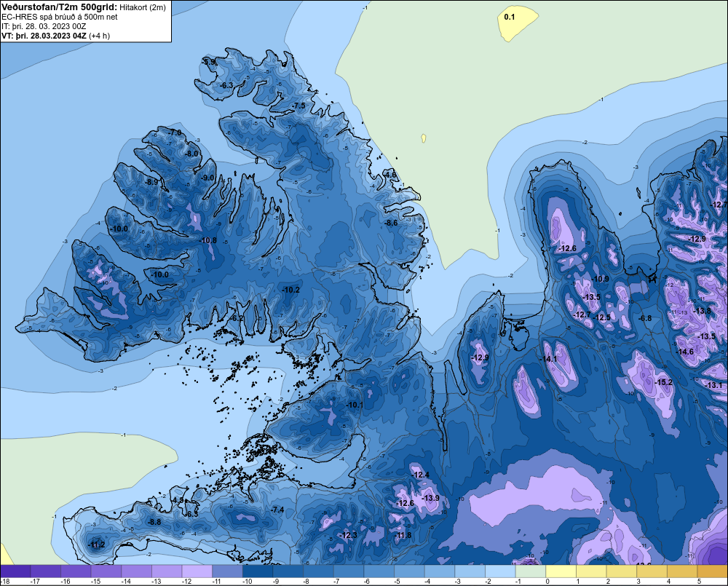This screenshot has width=728, height=586.
Task: Click the -8.8 temperature label
Action: pyautogui.click(x=154, y=523)
